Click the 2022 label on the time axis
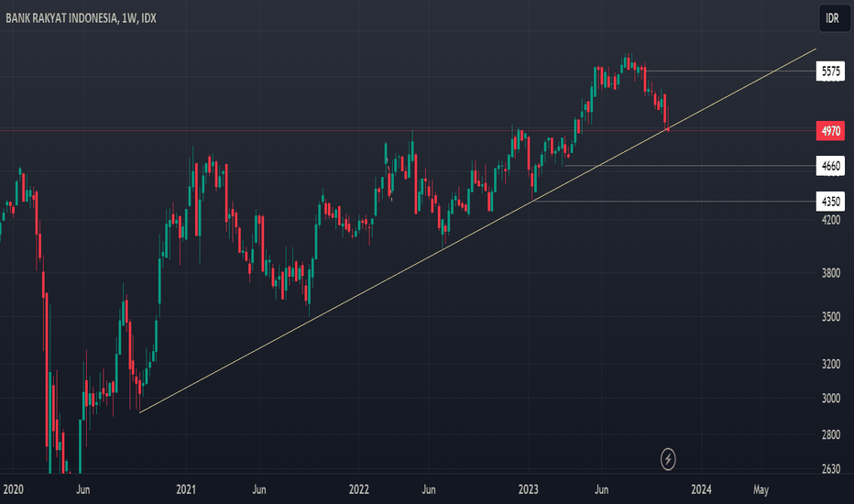The width and height of the screenshot is (854, 504). click(359, 489)
